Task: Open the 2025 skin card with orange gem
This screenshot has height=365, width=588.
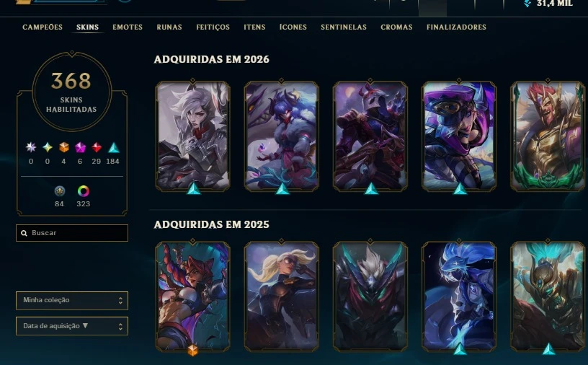Action: click(x=192, y=296)
